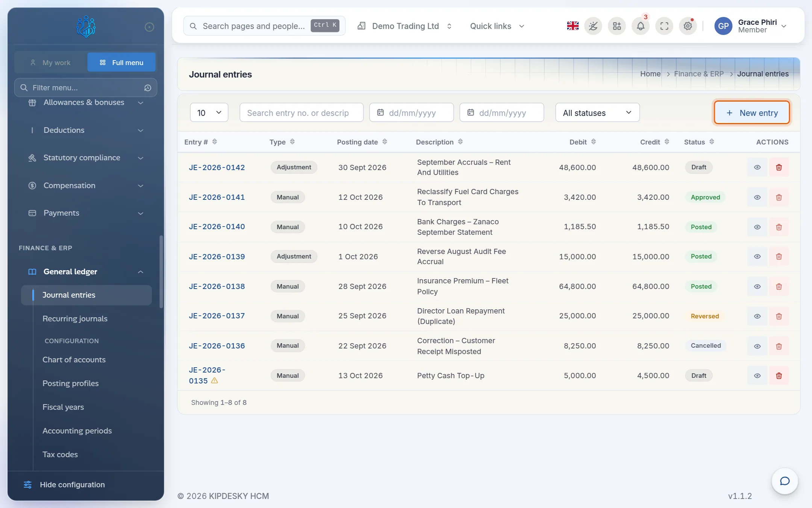Viewport: 812px width, 508px height.
Task: Click the KIPDESKY logo
Action: click(x=86, y=26)
